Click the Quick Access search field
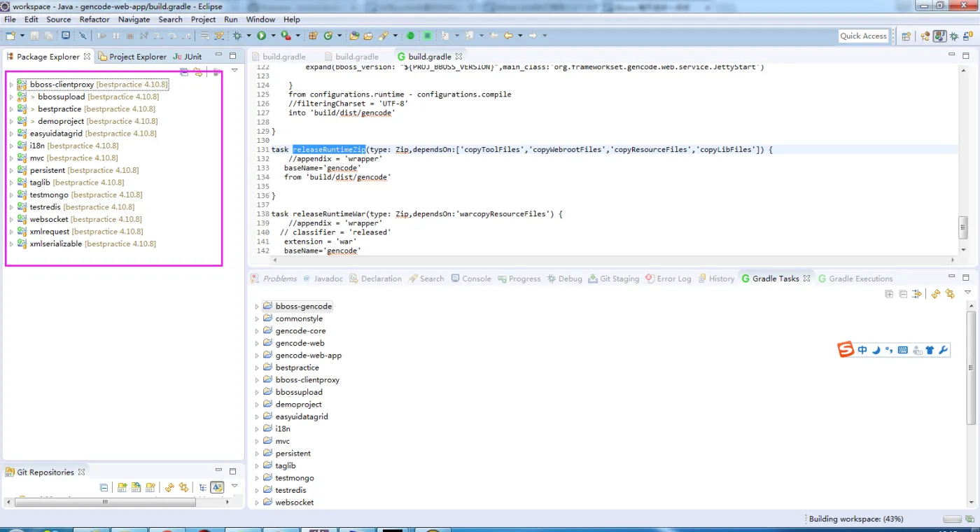980x532 pixels. tap(864, 36)
